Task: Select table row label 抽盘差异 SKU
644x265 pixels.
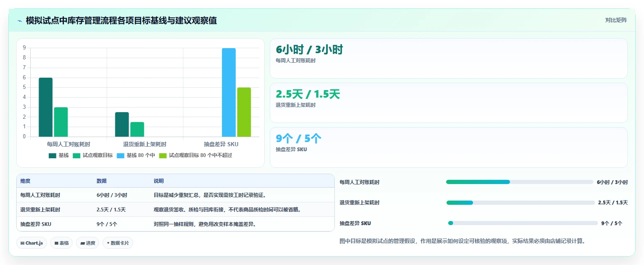Action: click(36, 224)
